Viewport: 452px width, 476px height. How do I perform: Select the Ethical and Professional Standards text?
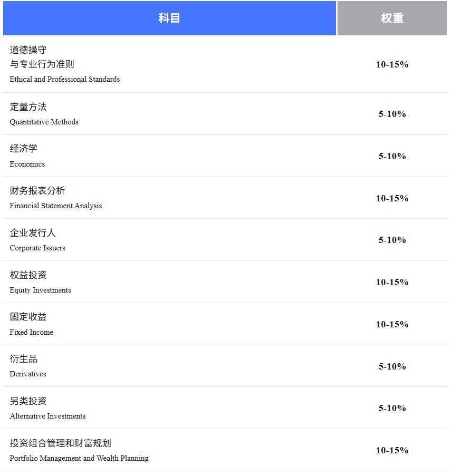click(64, 80)
